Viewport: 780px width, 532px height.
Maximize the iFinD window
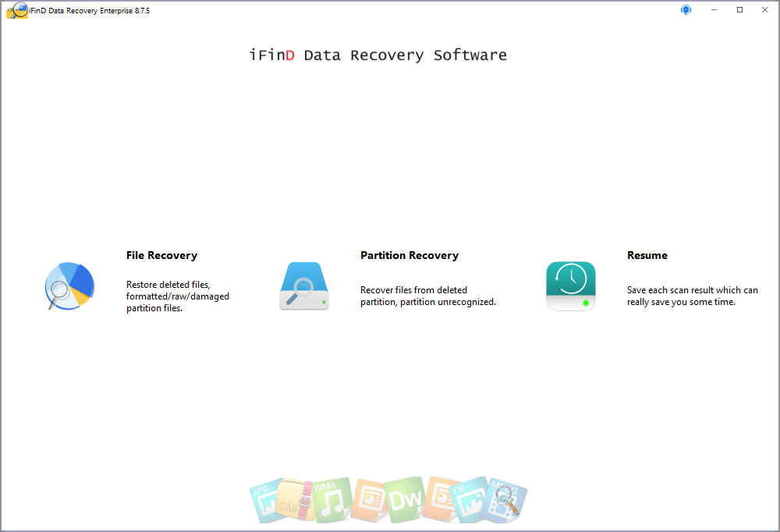(x=739, y=10)
